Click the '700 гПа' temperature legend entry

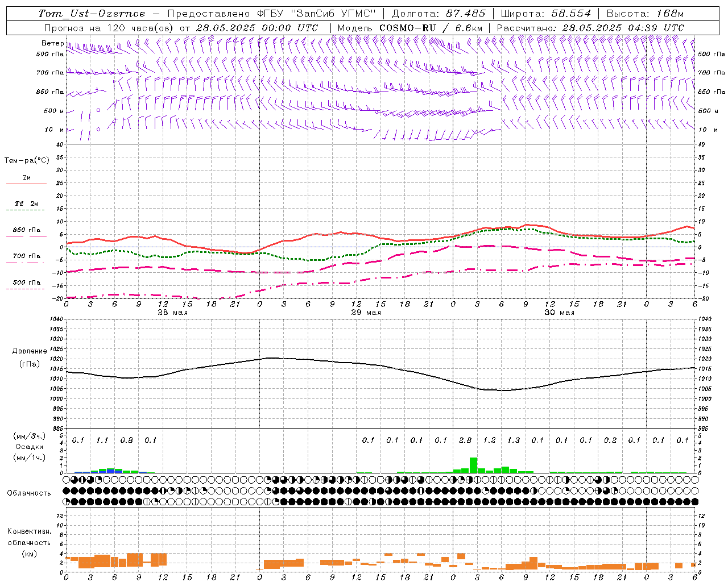27,256
